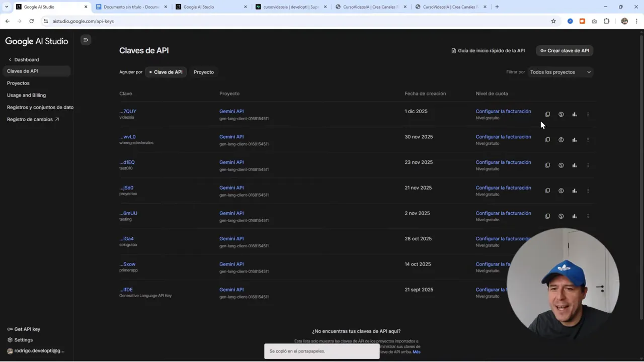Open the Guía de inicio rápido de la API
644x362 pixels.
[x=488, y=50]
